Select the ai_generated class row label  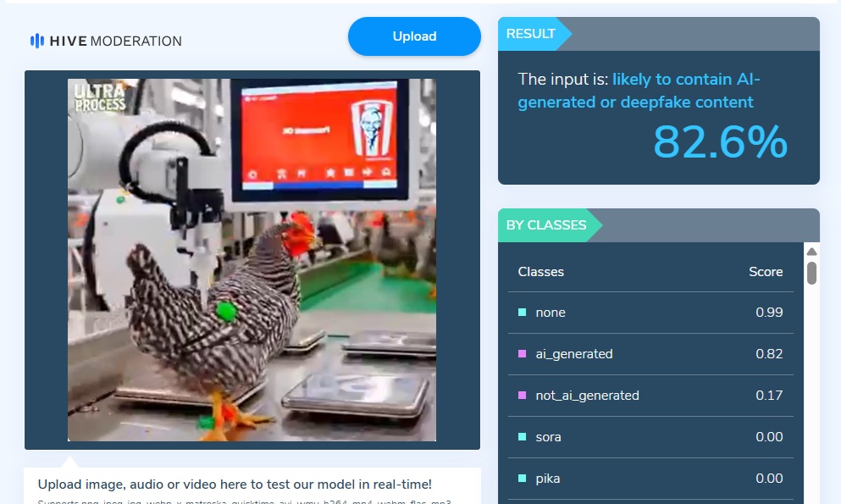pos(573,354)
